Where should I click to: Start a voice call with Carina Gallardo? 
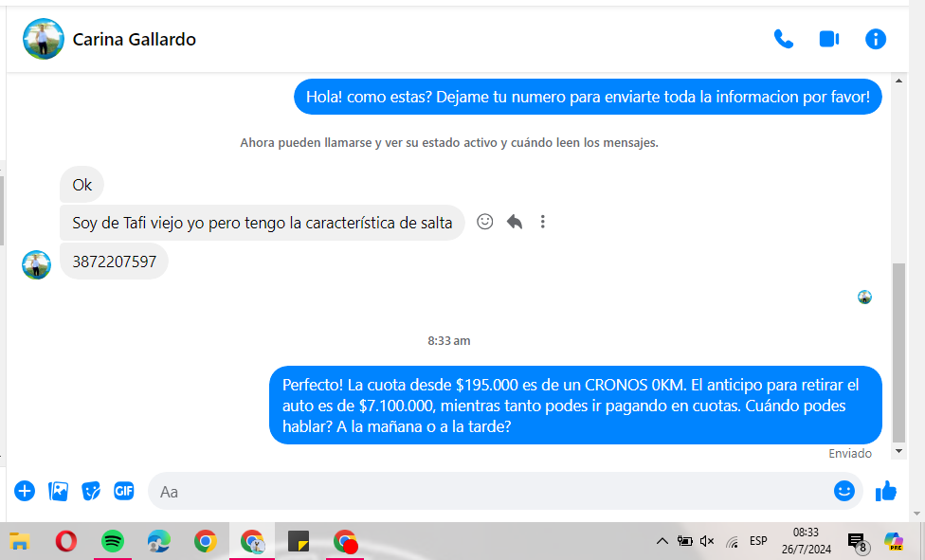click(783, 39)
